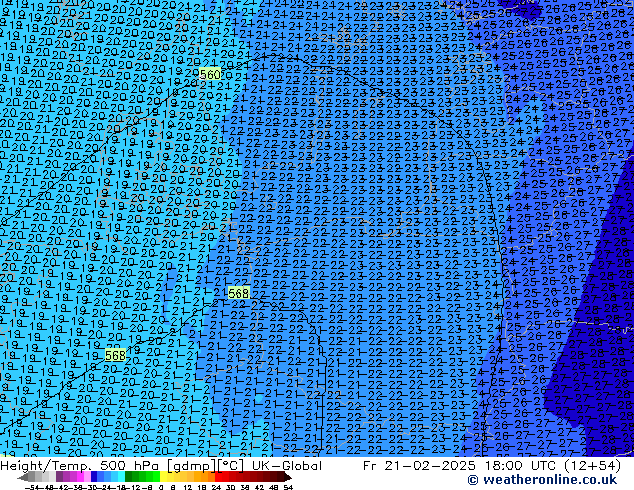Screen dimensions: 634x490
Task: Click the 'Fr 21-02-2025' date text
Action: pyautogui.click(x=419, y=466)
